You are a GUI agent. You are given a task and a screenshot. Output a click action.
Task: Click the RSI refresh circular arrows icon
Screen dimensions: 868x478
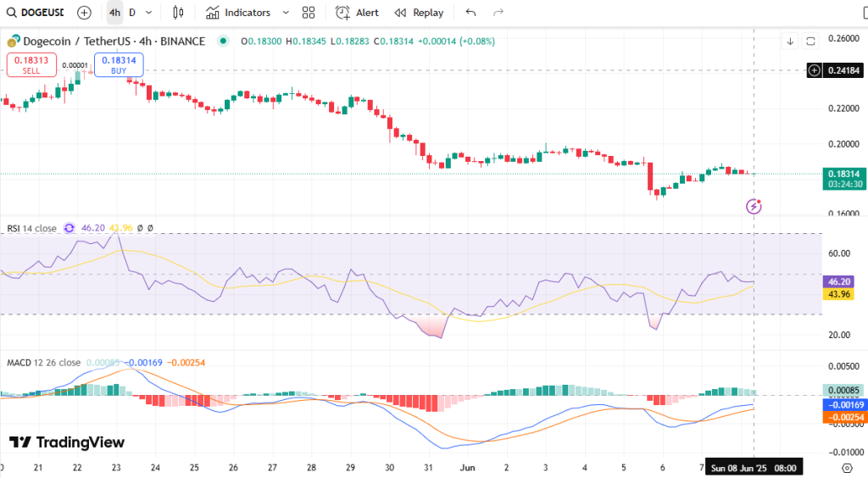[70, 228]
